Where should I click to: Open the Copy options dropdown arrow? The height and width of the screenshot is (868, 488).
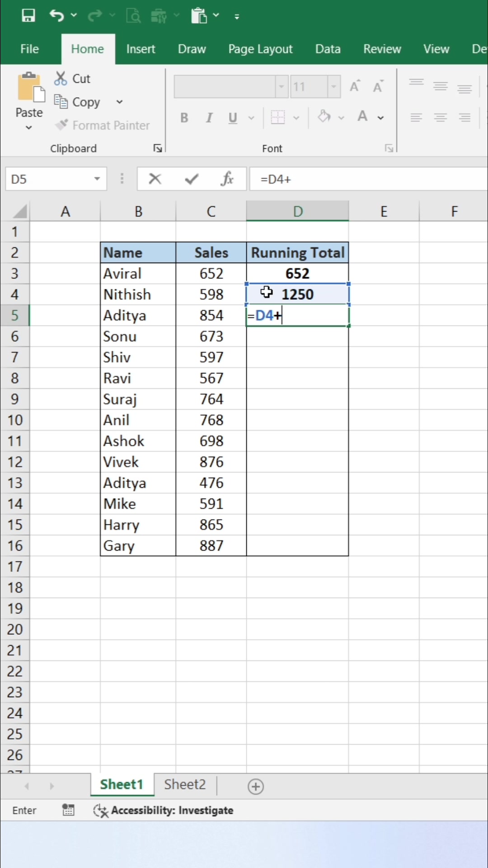point(119,102)
